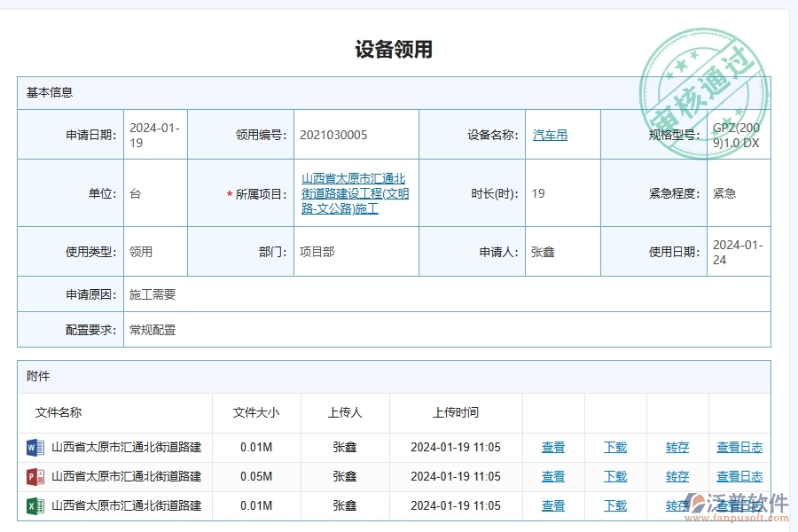Click 下载 on the first attachment row
Screen dimensions: 798x532
(x=614, y=448)
